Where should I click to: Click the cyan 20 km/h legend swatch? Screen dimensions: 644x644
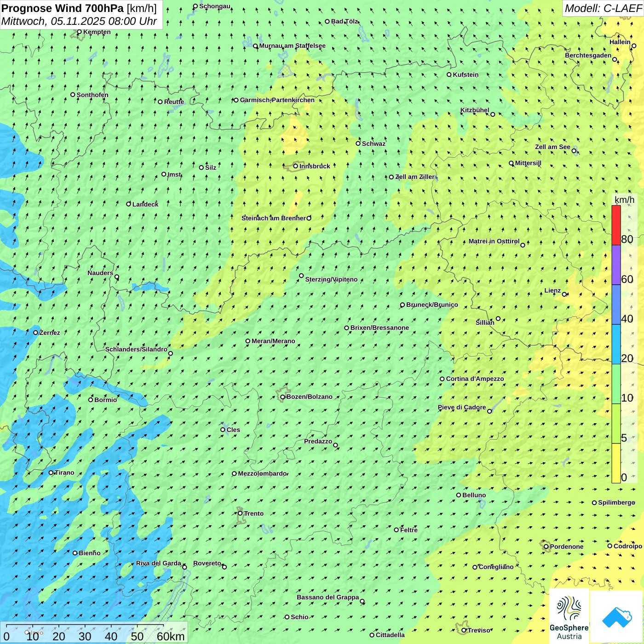click(x=616, y=345)
